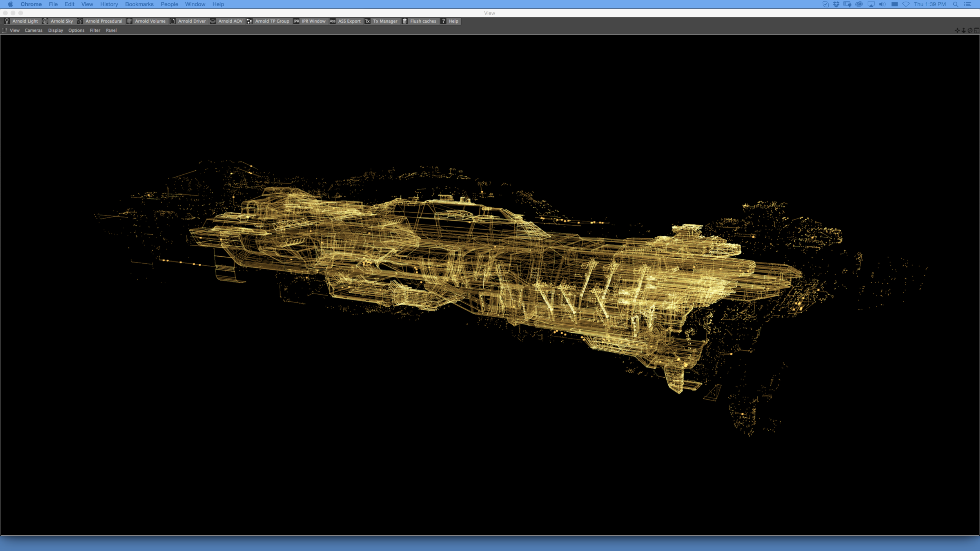Click the Arnold Driver button

click(x=173, y=21)
